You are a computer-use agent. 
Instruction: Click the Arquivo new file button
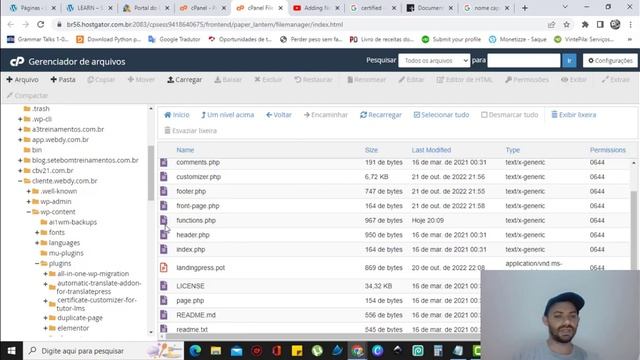tap(22, 80)
